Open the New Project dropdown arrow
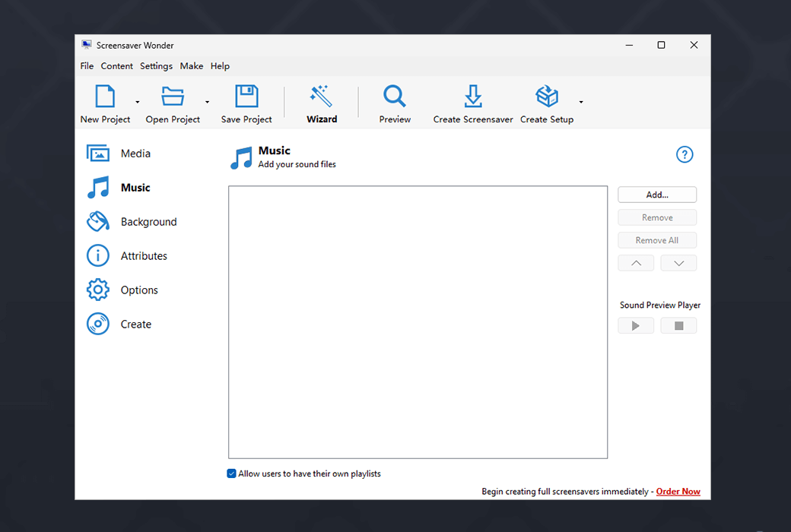791x532 pixels. 137,102
